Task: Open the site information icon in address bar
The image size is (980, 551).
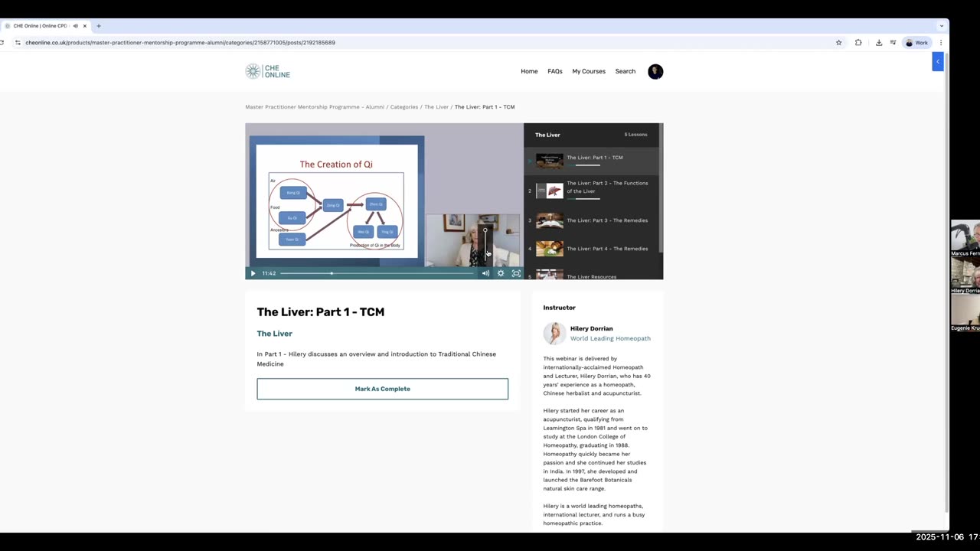Action: 18,43
